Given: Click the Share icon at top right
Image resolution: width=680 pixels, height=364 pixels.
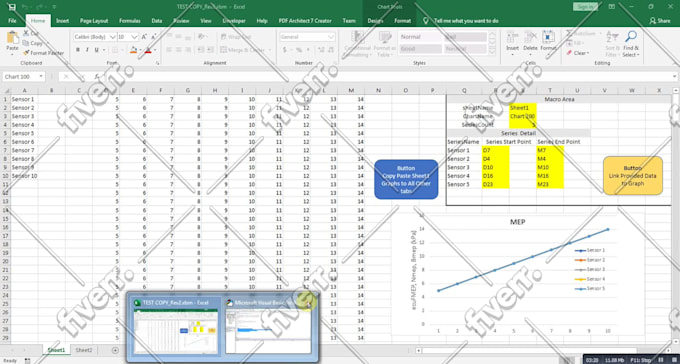Looking at the screenshot, I should click(660, 20).
